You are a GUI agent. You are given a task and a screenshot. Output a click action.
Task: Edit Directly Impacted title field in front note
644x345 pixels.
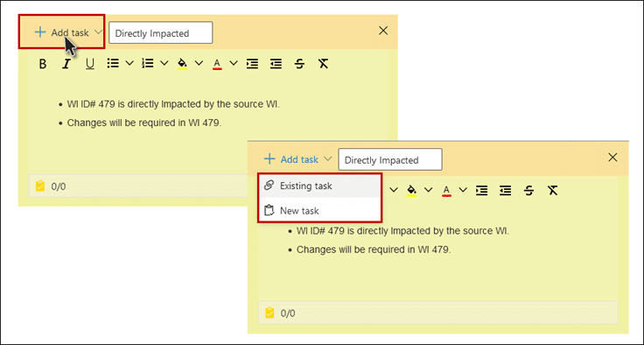[x=389, y=159]
